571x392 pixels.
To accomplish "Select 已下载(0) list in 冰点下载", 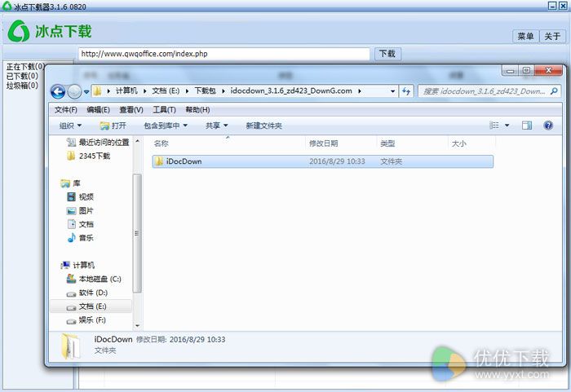I will (22, 76).
